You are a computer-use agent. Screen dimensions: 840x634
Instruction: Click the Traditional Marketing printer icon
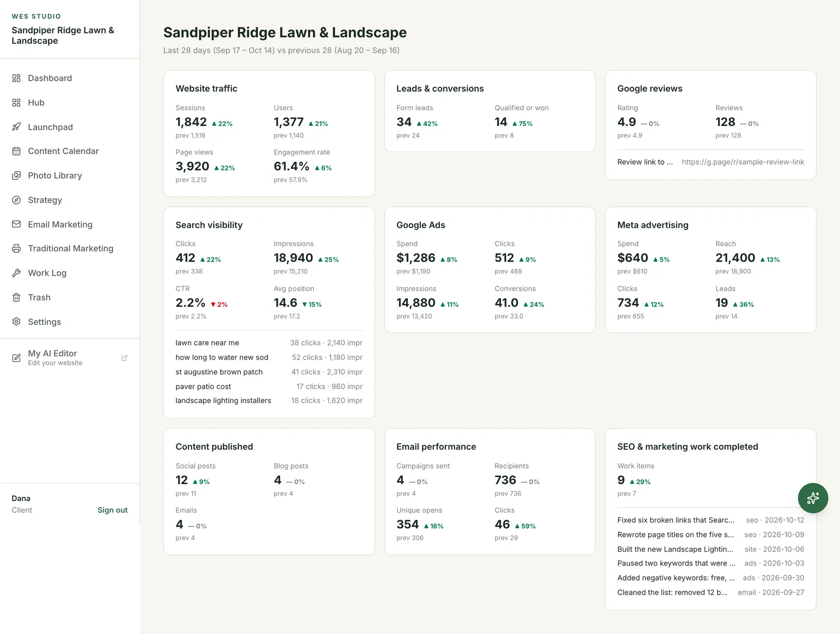pyautogui.click(x=16, y=249)
